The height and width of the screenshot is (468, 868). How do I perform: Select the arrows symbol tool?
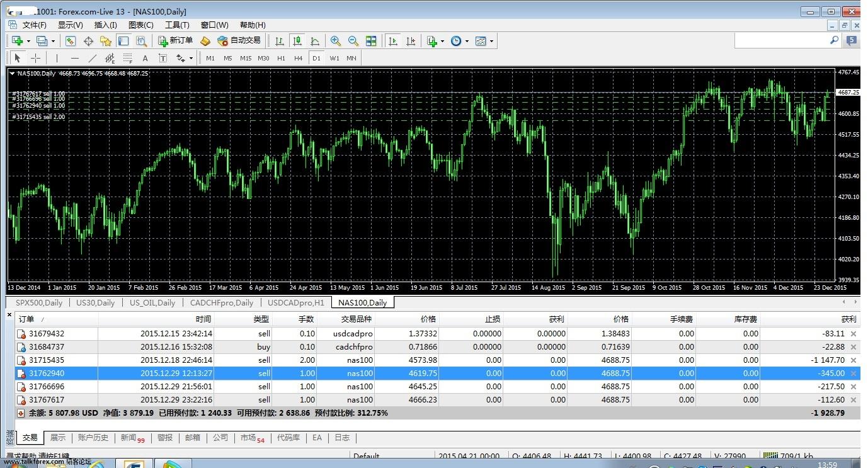click(181, 58)
